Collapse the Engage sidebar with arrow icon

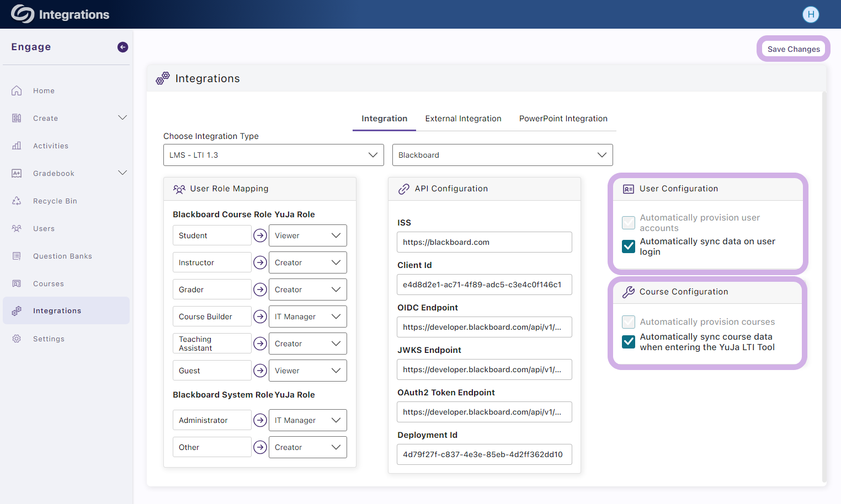(123, 47)
